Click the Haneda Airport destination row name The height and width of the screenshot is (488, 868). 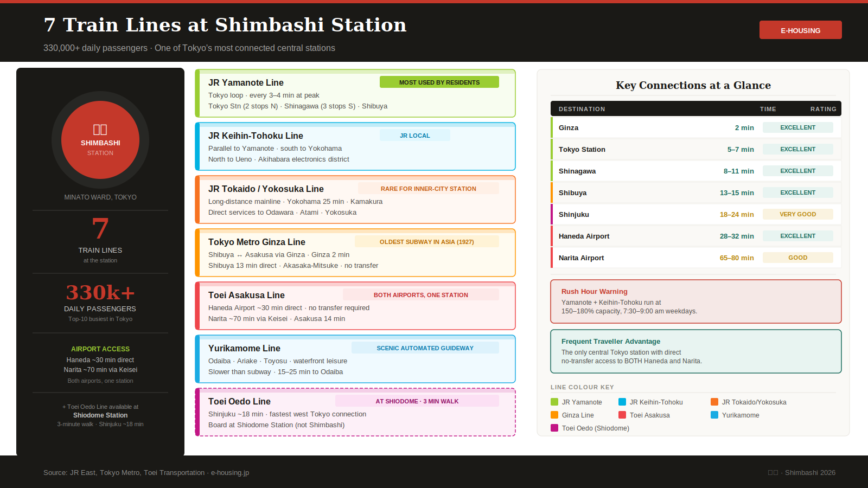pos(584,236)
